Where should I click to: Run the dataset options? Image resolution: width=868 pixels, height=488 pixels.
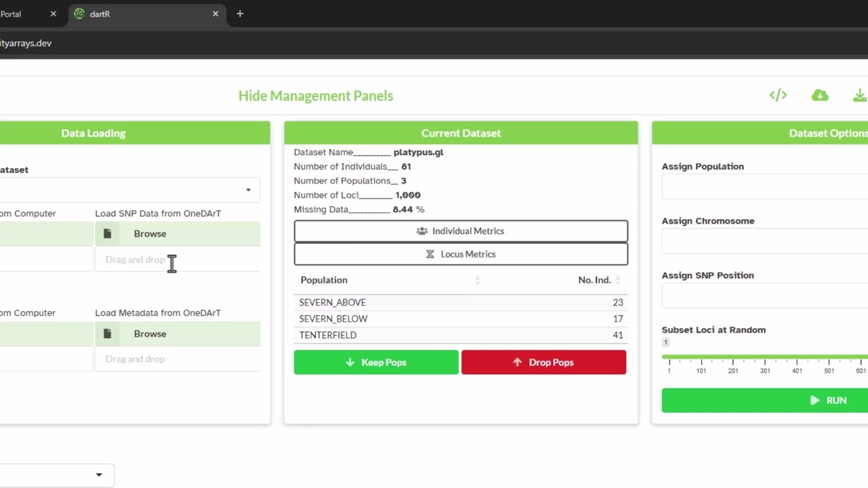[765, 401]
